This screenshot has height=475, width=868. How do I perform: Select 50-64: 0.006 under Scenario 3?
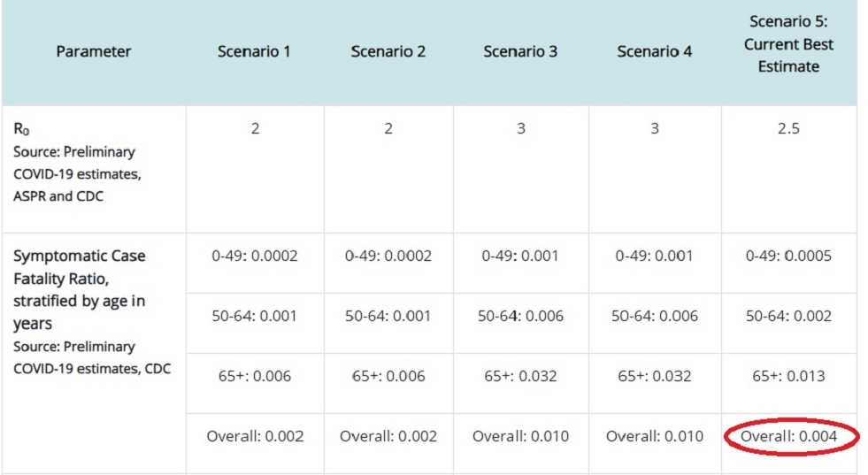tap(520, 316)
